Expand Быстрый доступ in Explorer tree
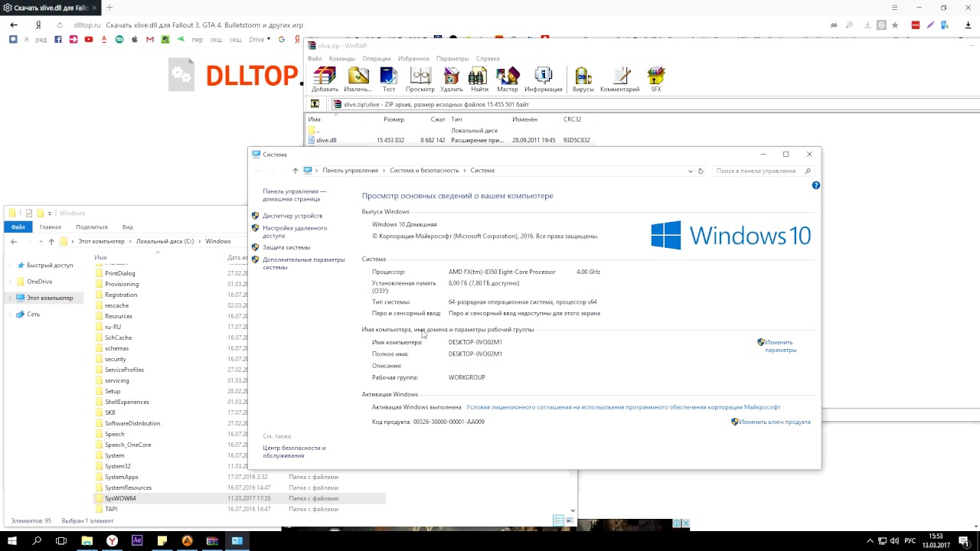The image size is (980, 551). (x=10, y=266)
